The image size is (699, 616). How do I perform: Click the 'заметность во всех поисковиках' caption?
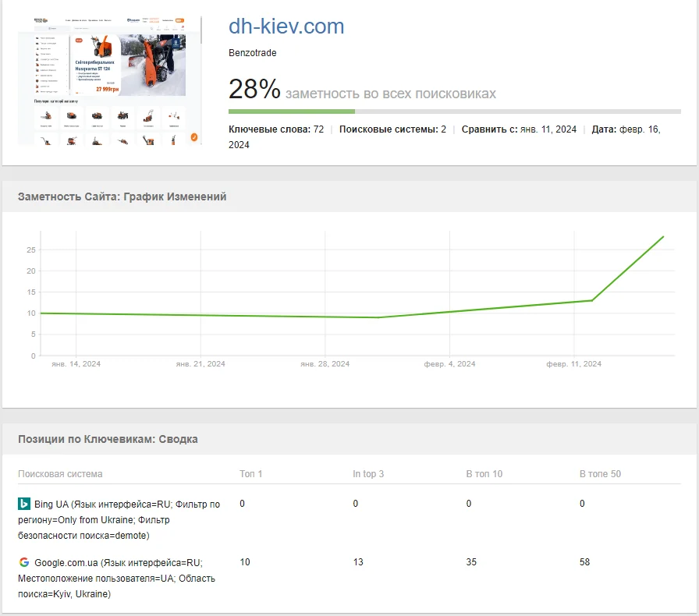(391, 94)
